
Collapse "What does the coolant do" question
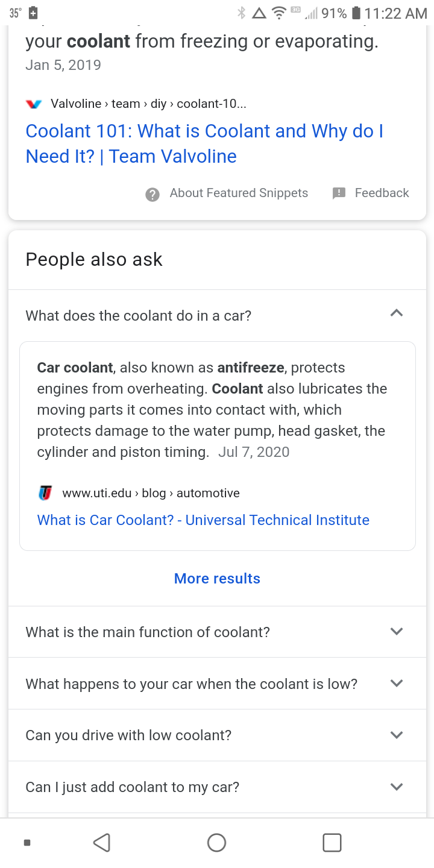(x=396, y=313)
